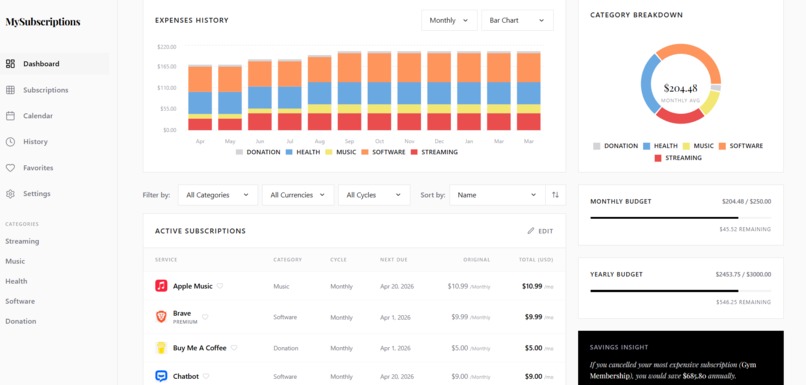Click the Apr bar in expenses chart
Image resolution: width=806 pixels, height=385 pixels.
tap(200, 98)
